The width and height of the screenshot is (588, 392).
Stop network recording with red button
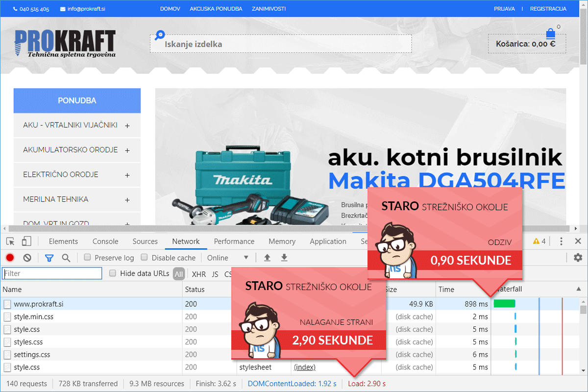[10, 258]
